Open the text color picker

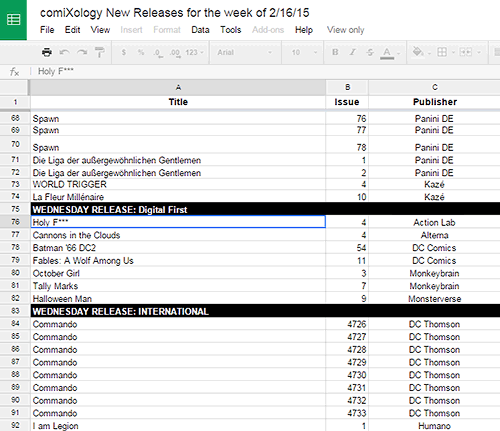[x=387, y=53]
